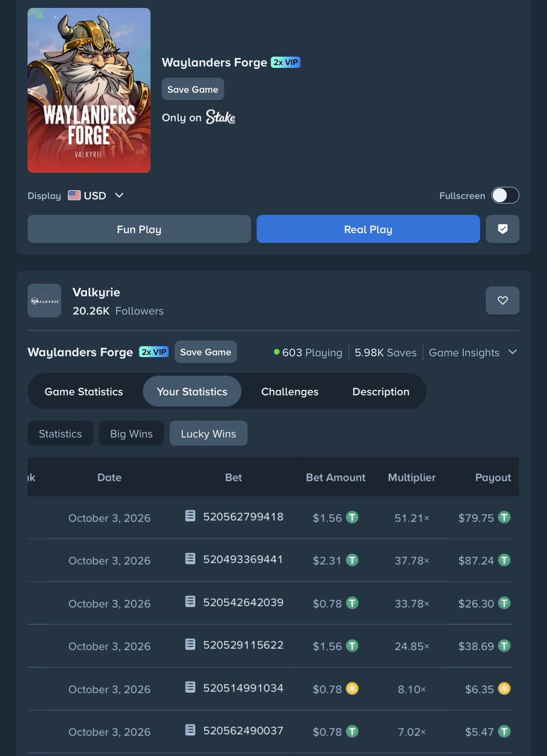The width and height of the screenshot is (547, 756).
Task: Click the 5.98K Saves text
Action: click(x=385, y=352)
